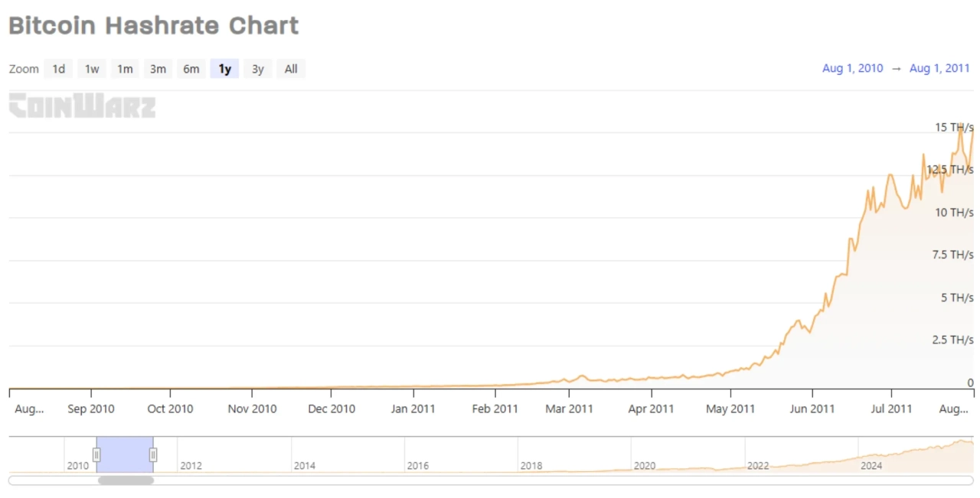Image resolution: width=980 pixels, height=498 pixels.
Task: Click 2022 in the navigator timeline
Action: pyautogui.click(x=758, y=465)
